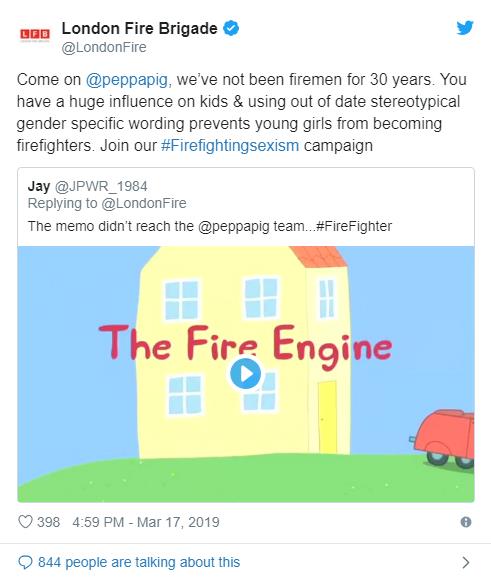Screen dimensions: 491x579
Task: Play the embedded video
Action: click(246, 374)
